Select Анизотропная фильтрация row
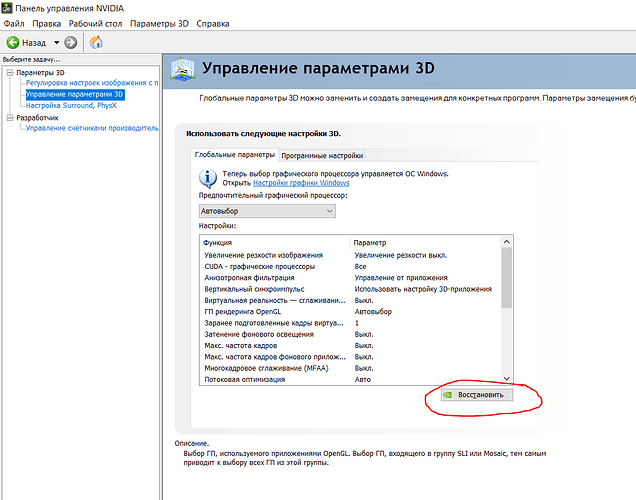The width and height of the screenshot is (636, 500). point(350,278)
